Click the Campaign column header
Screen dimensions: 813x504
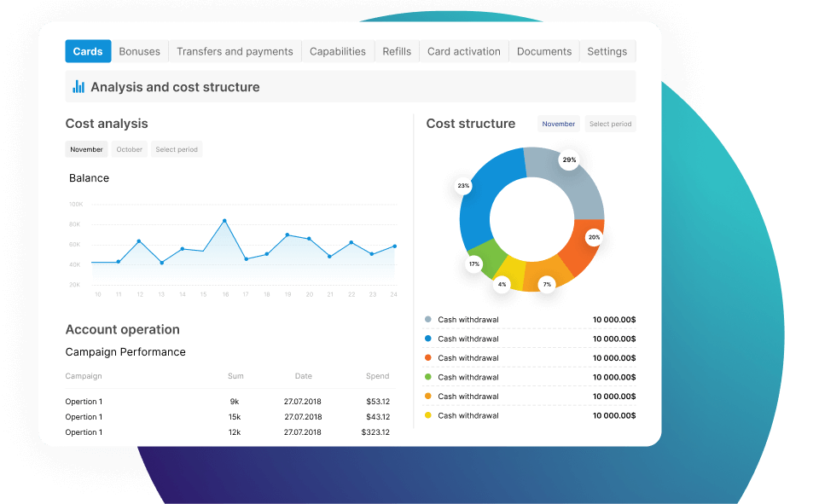pos(84,376)
